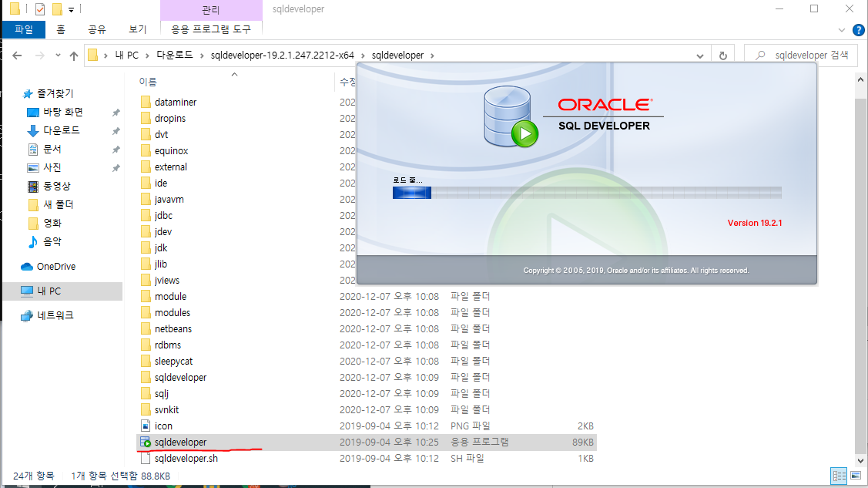
Task: Go up one folder level
Action: click(x=74, y=56)
